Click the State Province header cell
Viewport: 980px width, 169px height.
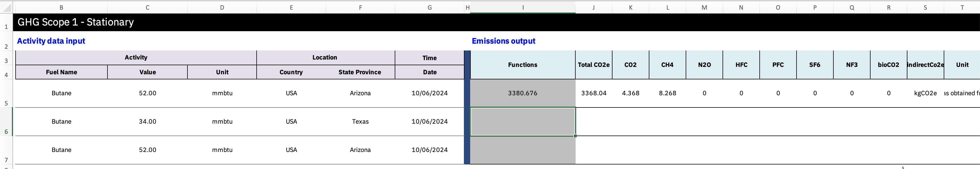tap(360, 72)
